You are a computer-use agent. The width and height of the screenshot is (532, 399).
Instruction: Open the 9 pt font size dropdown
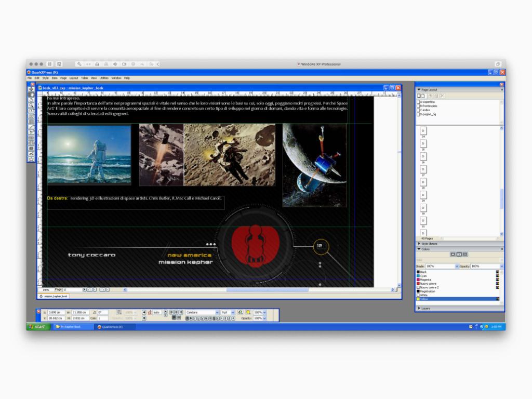[233, 312]
